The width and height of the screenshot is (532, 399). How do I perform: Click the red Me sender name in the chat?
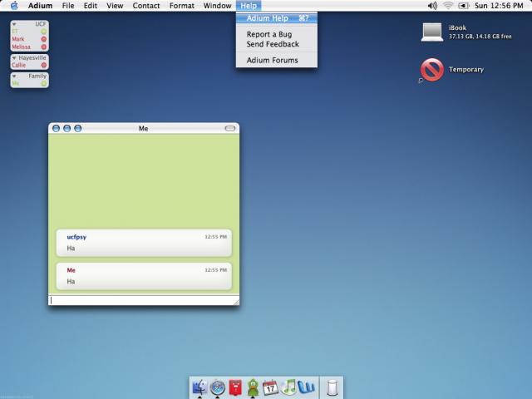tap(71, 270)
